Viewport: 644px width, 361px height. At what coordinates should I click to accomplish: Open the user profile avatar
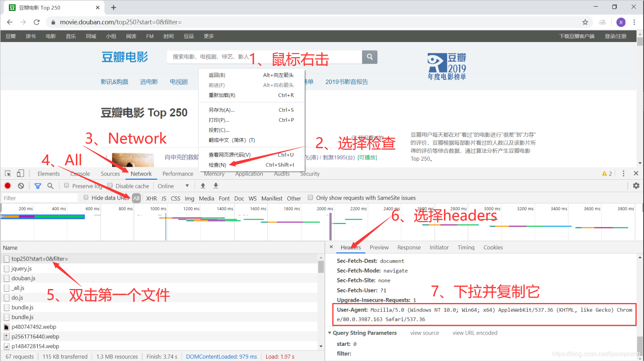pyautogui.click(x=621, y=22)
